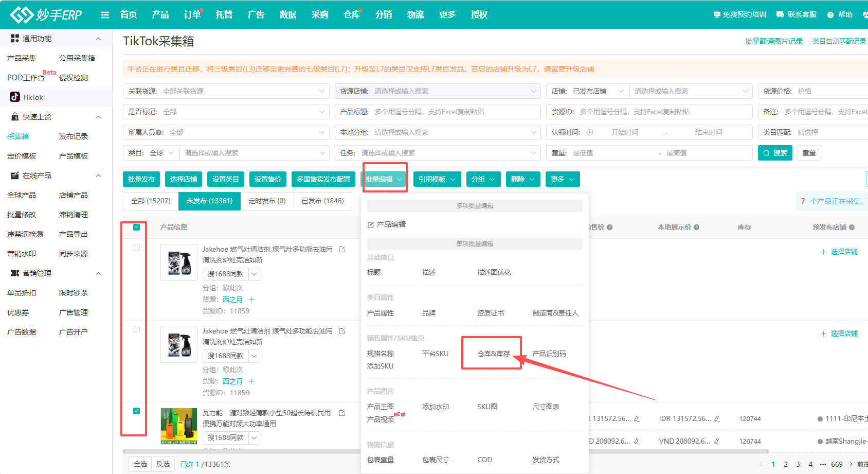Select 仓库&库存 in batch edit menu
This screenshot has width=868, height=474.
(493, 354)
